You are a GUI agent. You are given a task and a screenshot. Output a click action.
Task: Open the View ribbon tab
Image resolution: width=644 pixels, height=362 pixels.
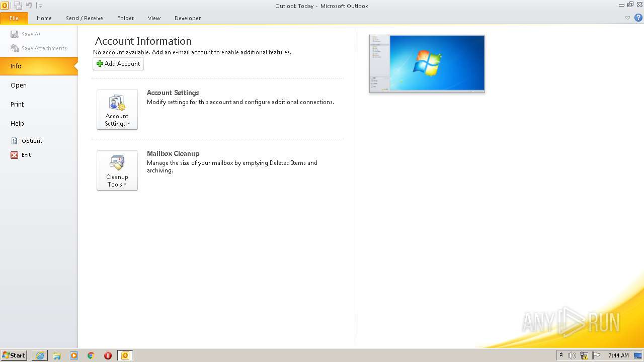click(154, 18)
